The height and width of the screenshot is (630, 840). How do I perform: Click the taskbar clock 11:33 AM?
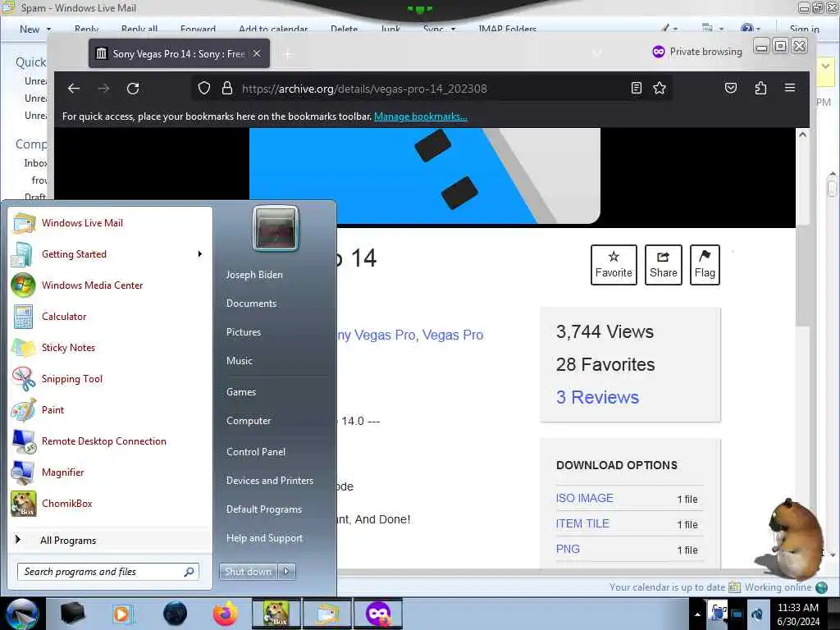[x=798, y=614]
